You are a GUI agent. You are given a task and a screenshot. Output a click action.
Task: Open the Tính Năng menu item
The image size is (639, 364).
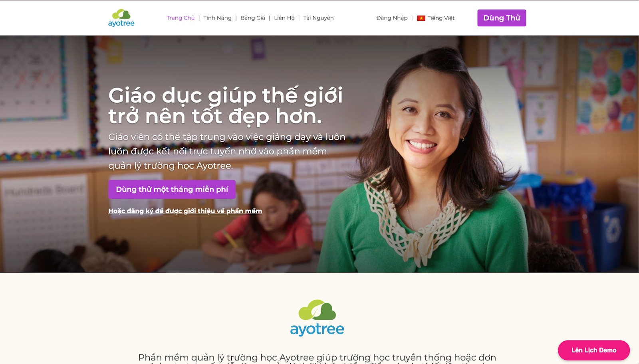point(217,18)
